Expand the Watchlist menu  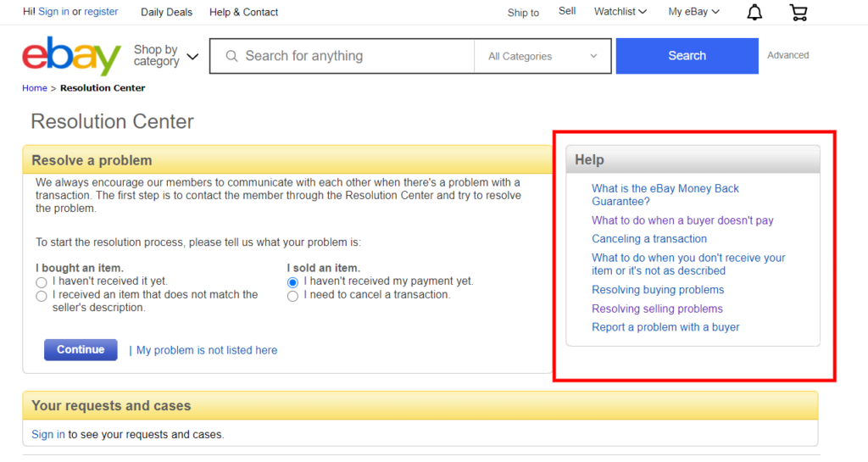(x=620, y=12)
